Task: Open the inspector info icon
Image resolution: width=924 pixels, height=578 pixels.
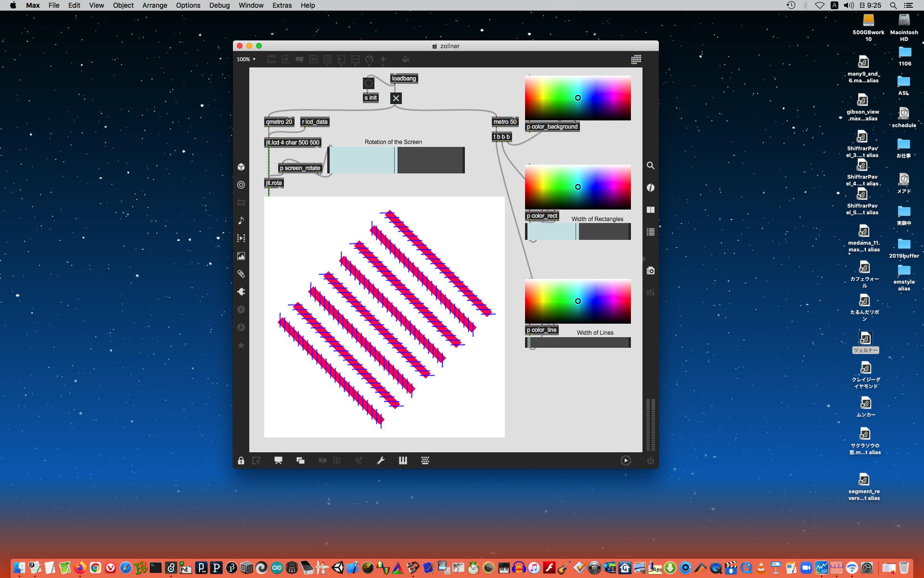Action: pos(650,188)
